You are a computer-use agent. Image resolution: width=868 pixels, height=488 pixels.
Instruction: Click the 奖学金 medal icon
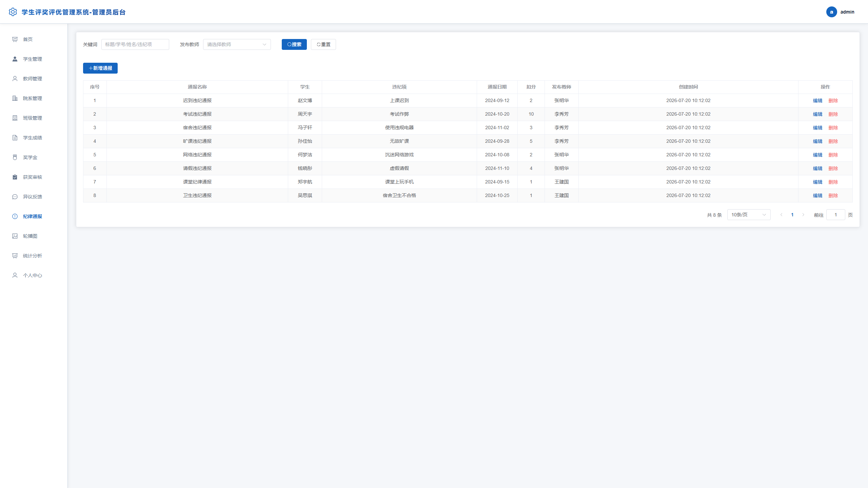click(x=15, y=157)
